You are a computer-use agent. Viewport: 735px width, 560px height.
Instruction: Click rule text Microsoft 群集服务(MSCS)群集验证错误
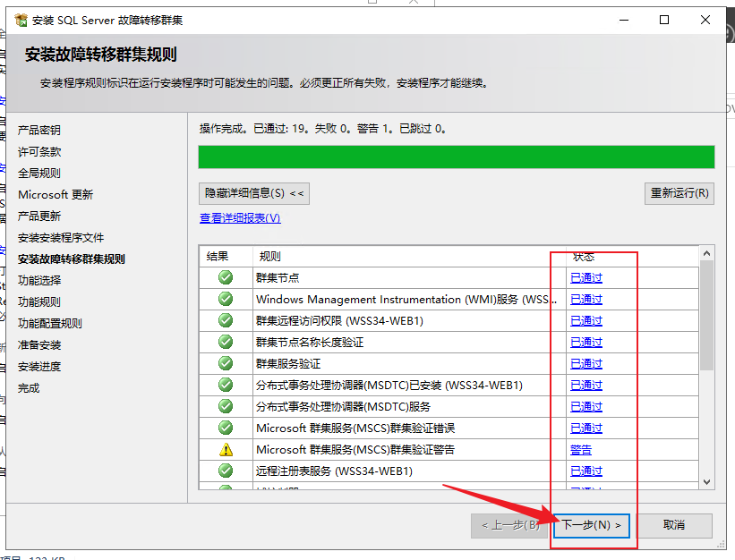(355, 428)
